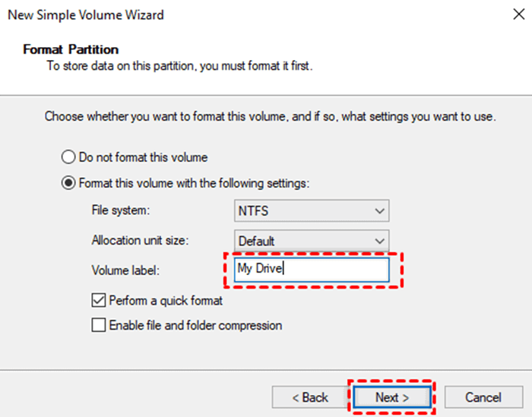Expand the Allocation unit size dropdown arrow
Image resolution: width=532 pixels, height=417 pixels.
[379, 241]
